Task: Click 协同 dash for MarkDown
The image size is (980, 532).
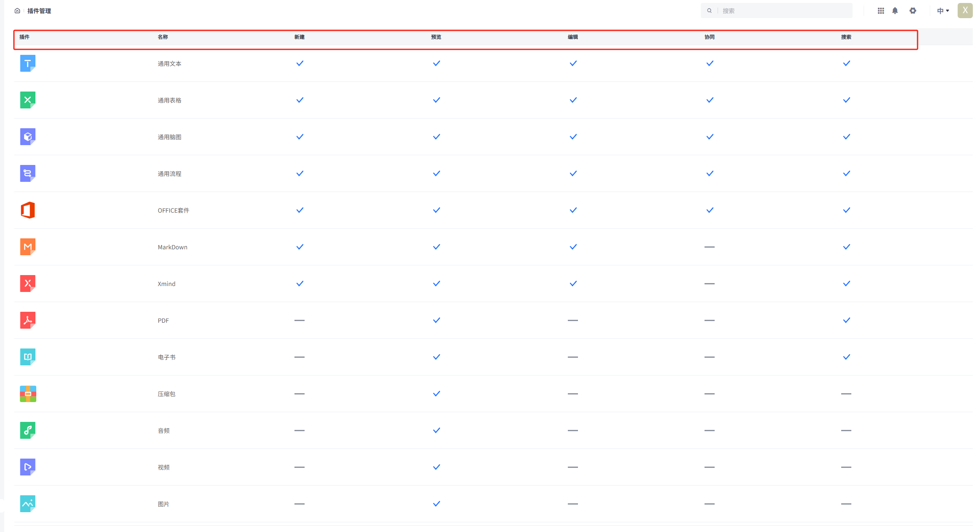Action: click(x=710, y=247)
